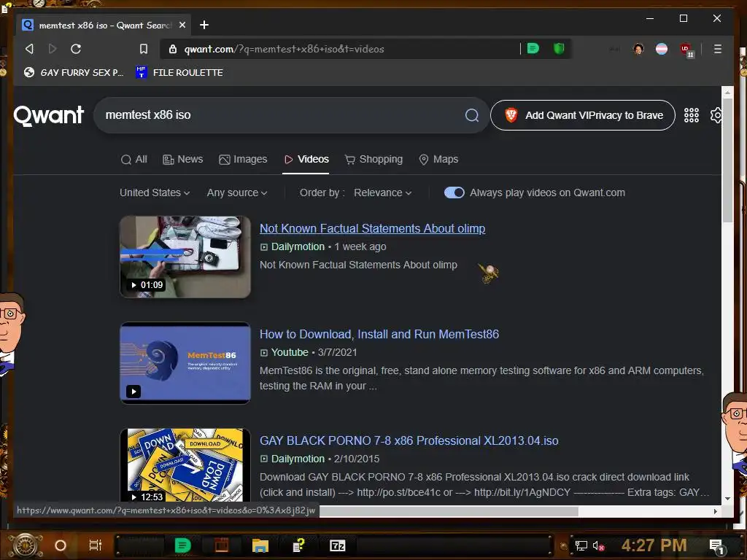Click the pink and blue striped extension icon

662,49
